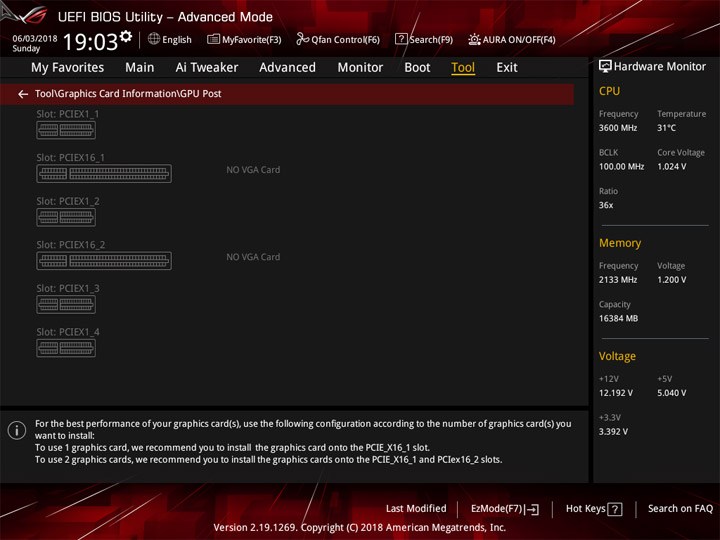Select the Tool tab

pos(463,68)
